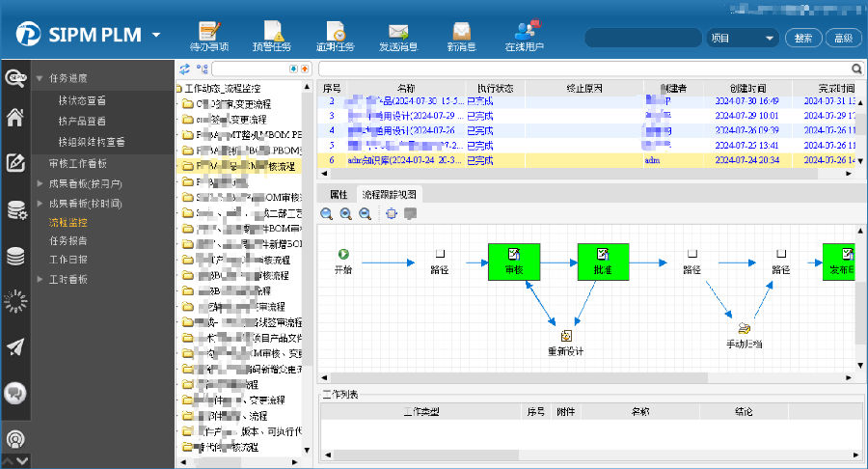Select the 审核 node in workflow diagram
Screen dimensions: 868x469
tap(513, 261)
